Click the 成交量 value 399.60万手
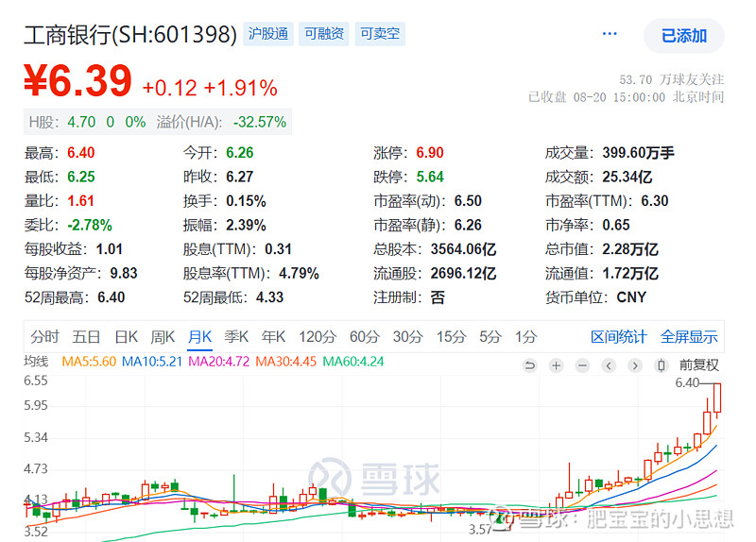 point(638,153)
